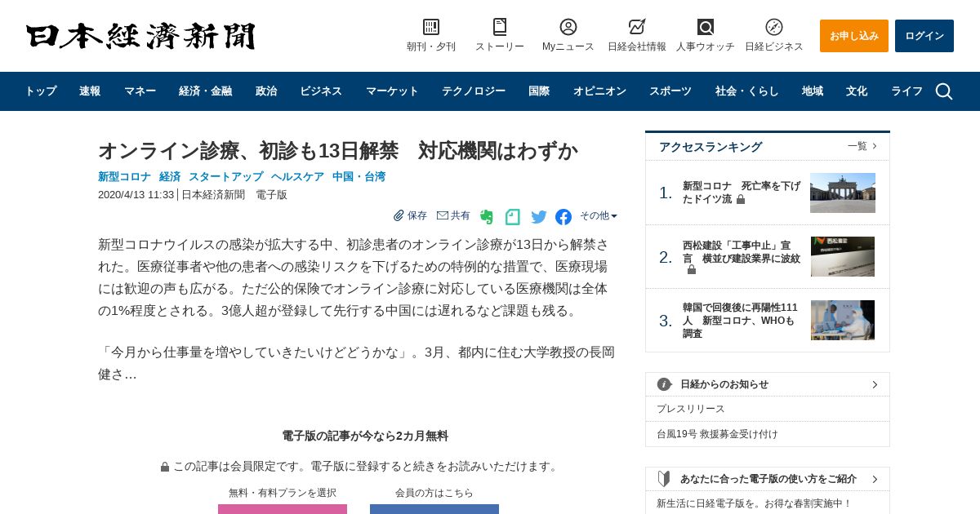
Task: Click the pink plan selection button
Action: [x=283, y=509]
